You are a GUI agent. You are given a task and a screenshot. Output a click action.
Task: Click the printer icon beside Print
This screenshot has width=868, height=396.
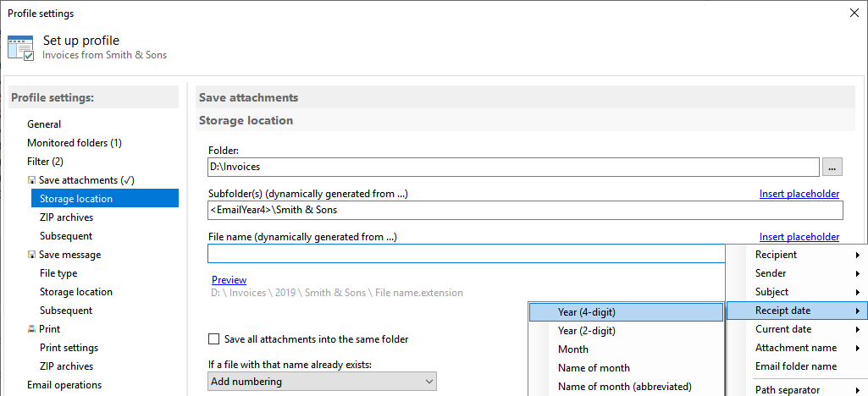click(31, 329)
